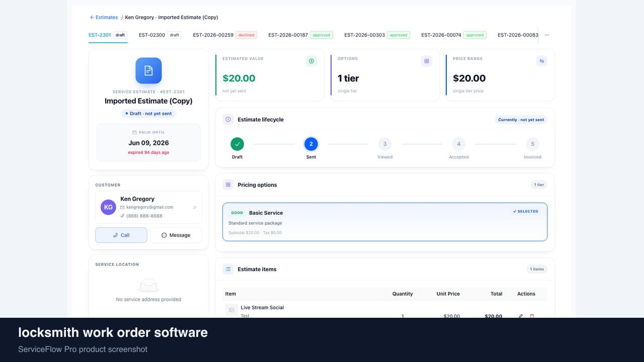Click the envelope icon next to kengregory@gmail.com

point(122,207)
